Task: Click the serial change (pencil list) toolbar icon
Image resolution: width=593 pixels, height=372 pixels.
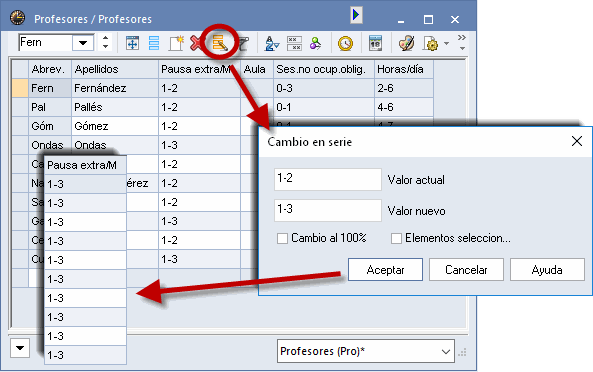Action: coord(220,43)
